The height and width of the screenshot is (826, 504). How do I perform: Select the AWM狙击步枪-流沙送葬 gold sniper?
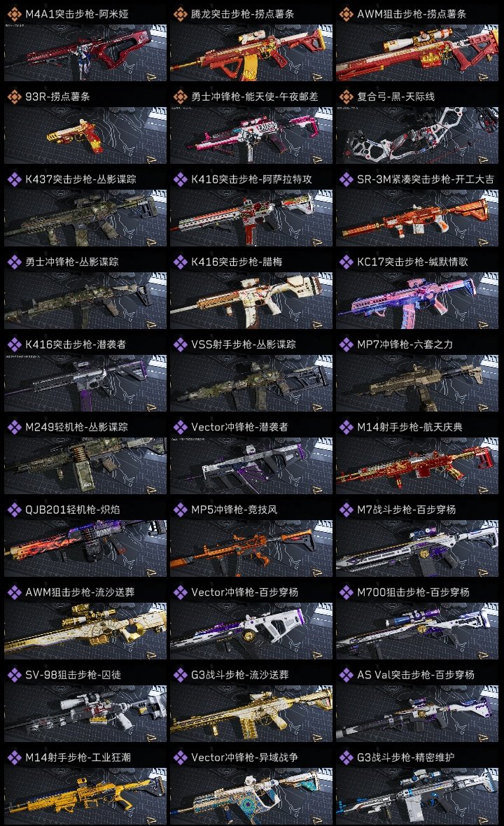pos(85,631)
